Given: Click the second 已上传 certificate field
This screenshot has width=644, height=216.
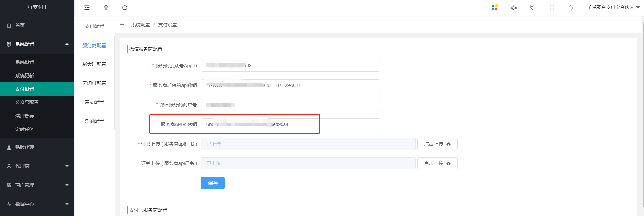Looking at the screenshot, I should (x=308, y=163).
